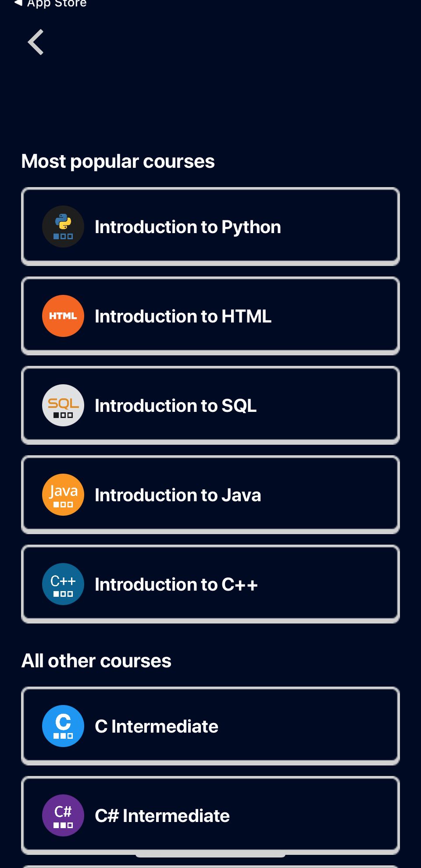
Task: Return to App Store via status bar
Action: (x=50, y=4)
